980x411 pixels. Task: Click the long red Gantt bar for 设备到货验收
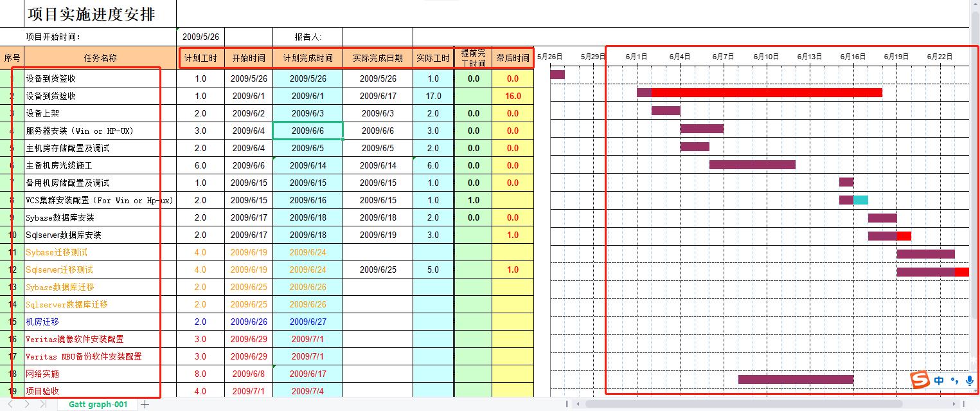tap(767, 93)
